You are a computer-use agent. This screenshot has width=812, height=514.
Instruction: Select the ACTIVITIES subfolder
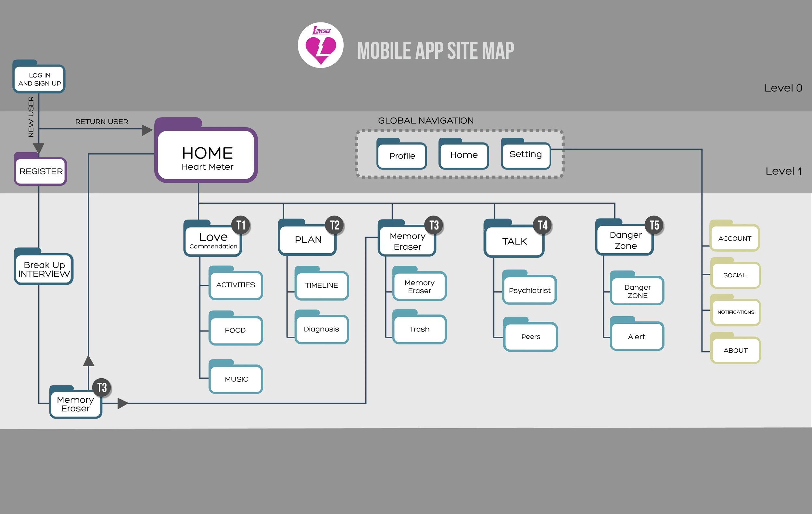point(235,285)
